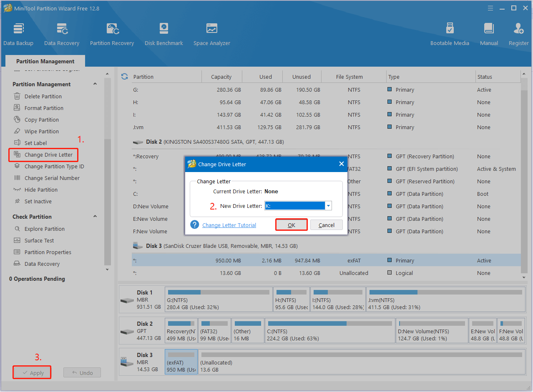Viewport: 533px width, 392px height.
Task: Select the 13.60 GB Unallocated row
Action: [x=326, y=273]
